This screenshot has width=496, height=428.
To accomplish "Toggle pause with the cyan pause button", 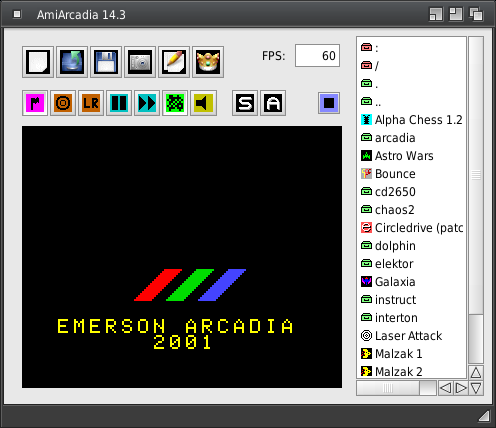I will (119, 103).
